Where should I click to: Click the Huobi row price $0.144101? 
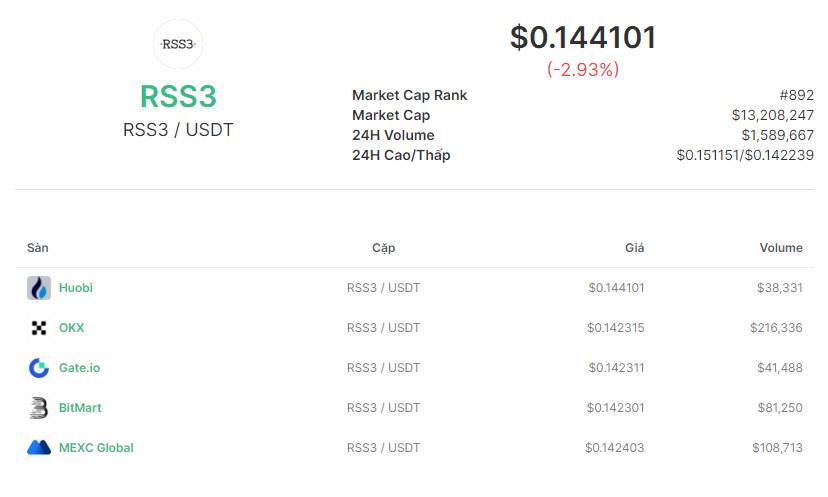(616, 288)
